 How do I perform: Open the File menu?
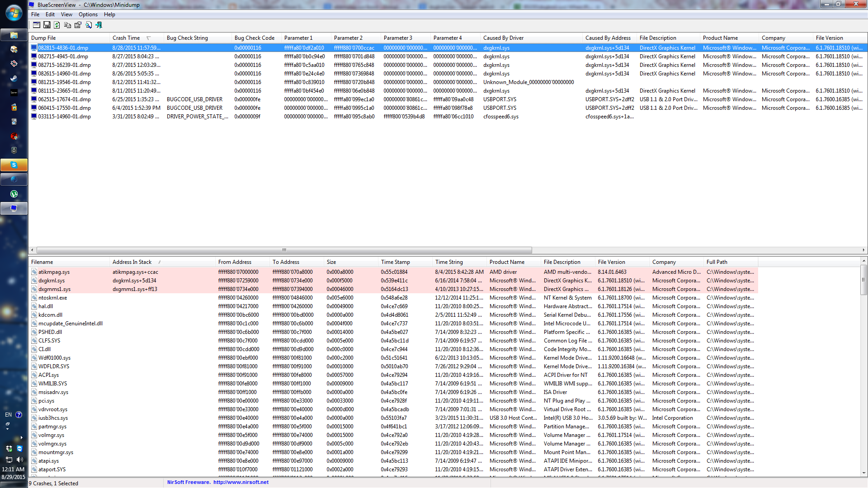(35, 14)
